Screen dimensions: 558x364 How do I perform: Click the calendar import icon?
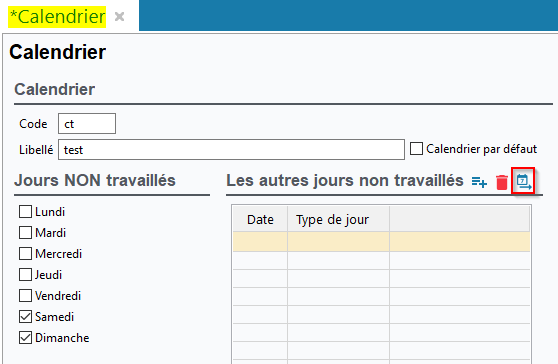pyautogui.click(x=523, y=181)
